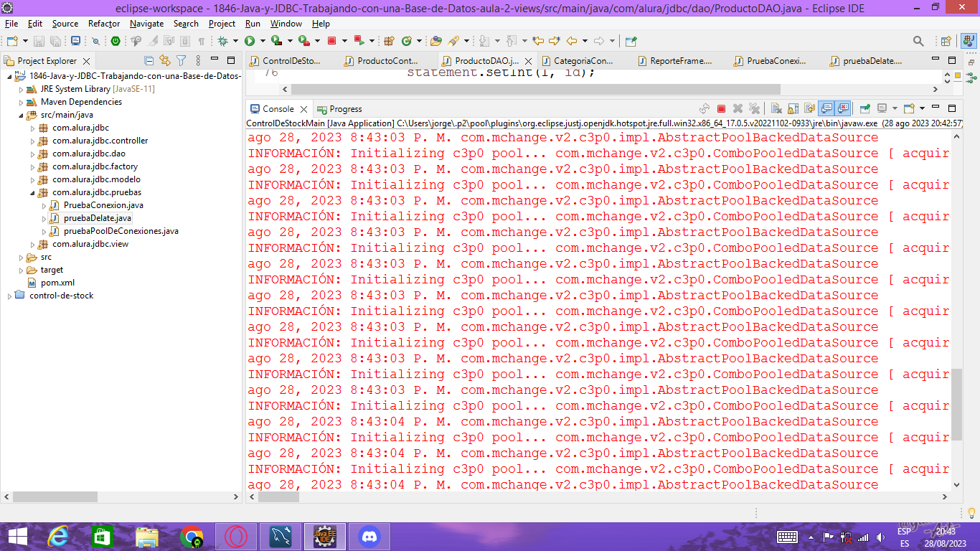Click Clear Console icon
The image size is (980, 551).
[776, 109]
